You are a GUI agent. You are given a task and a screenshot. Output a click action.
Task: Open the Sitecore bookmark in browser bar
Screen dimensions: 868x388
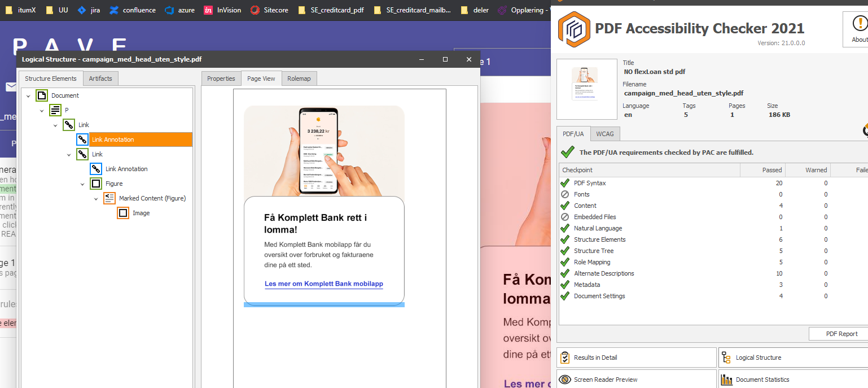point(270,10)
